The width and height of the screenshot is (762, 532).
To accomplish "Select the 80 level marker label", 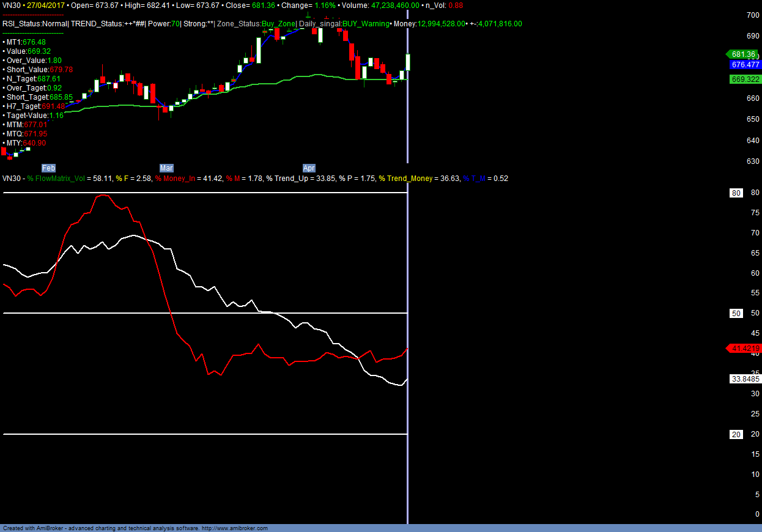I will tap(737, 193).
